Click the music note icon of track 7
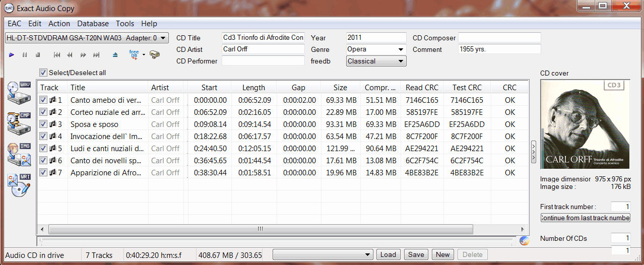 pos(52,172)
